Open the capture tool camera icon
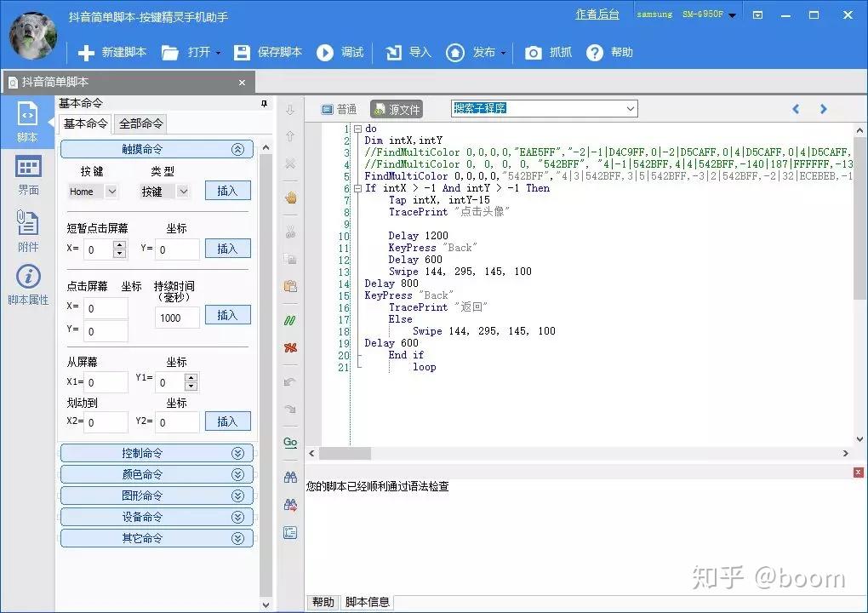Screen dimensions: 868x613 point(533,53)
